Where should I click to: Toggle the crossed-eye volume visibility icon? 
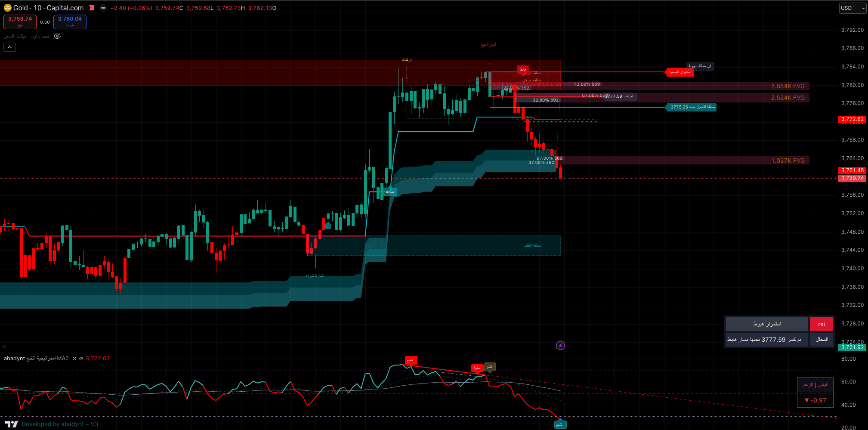tap(57, 36)
